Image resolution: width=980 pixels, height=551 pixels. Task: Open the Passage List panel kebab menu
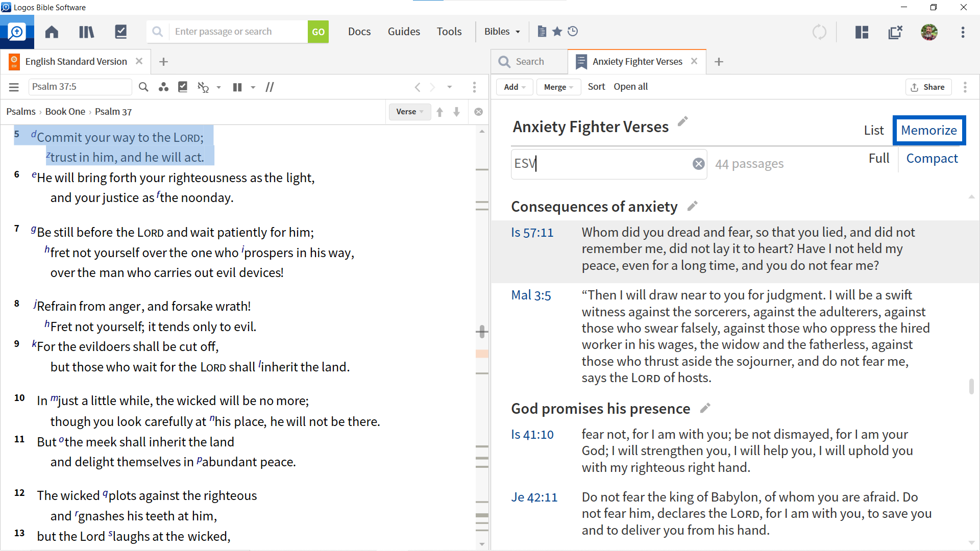point(965,87)
